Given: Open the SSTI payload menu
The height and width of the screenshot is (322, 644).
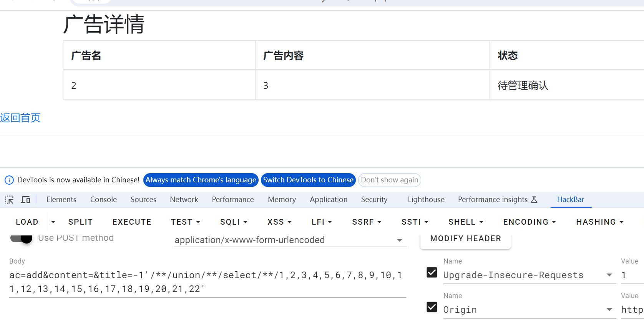Looking at the screenshot, I should click(x=415, y=222).
